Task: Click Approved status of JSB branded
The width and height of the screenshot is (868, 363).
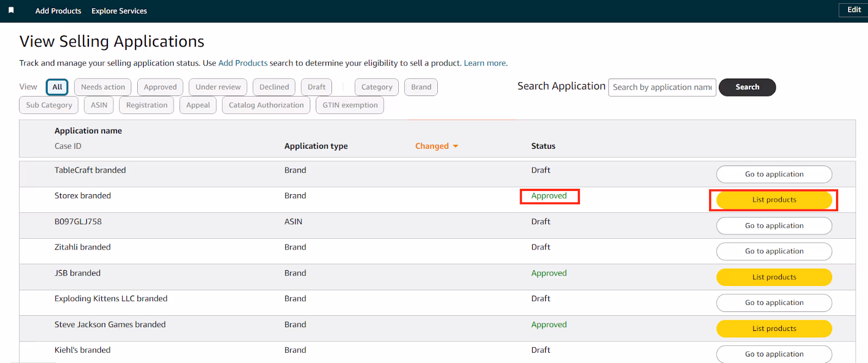Action: (x=549, y=273)
